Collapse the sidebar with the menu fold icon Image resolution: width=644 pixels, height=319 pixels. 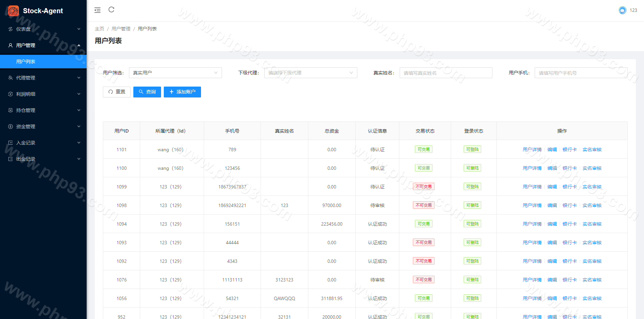tap(97, 10)
